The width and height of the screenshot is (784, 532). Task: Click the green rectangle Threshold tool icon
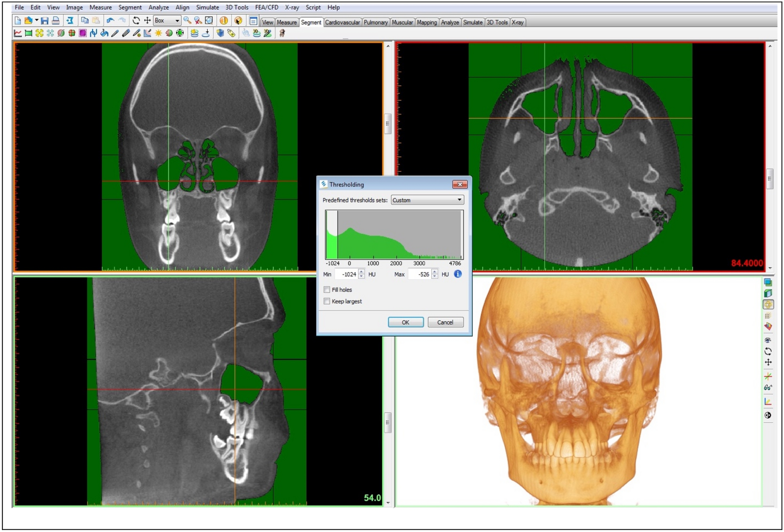(29, 33)
